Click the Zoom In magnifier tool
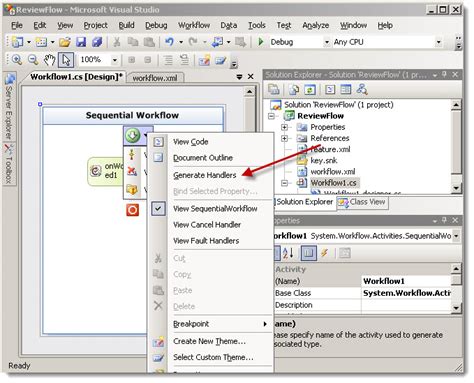The width and height of the screenshot is (474, 383). tap(17, 60)
